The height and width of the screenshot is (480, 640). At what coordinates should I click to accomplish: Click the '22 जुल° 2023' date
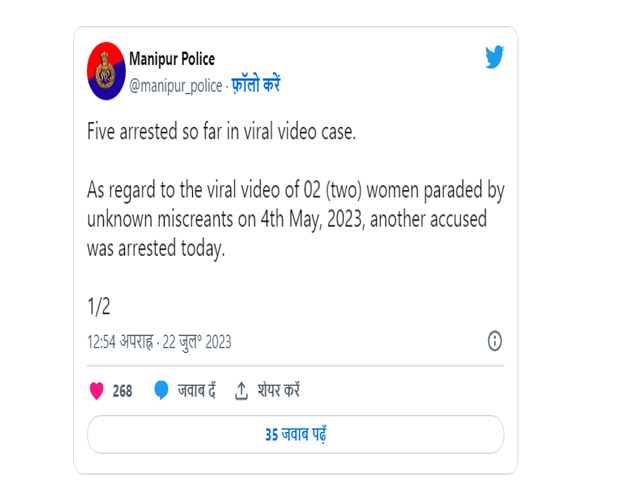197,342
